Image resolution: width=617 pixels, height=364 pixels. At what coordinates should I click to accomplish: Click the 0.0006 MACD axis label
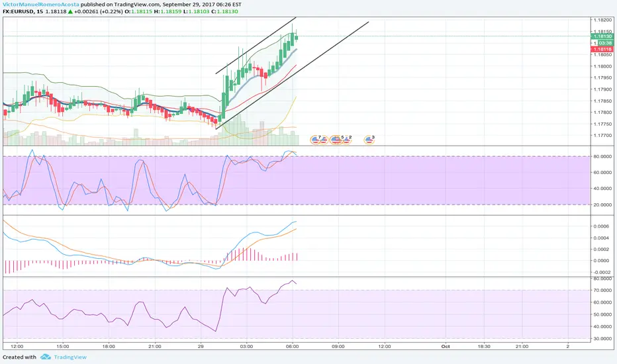click(602, 226)
